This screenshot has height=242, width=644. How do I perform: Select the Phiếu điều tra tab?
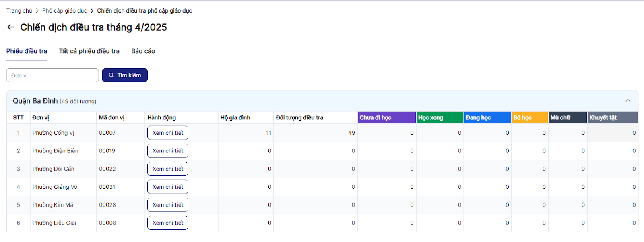27,51
